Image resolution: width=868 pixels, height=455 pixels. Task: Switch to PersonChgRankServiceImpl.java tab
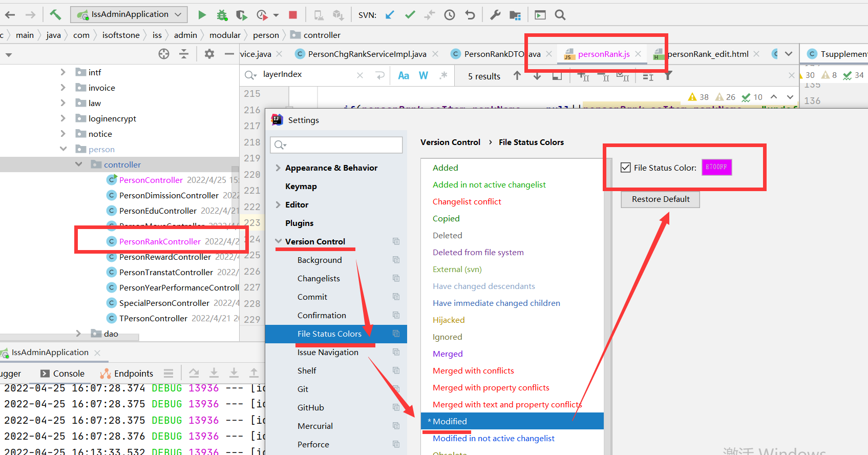[367, 54]
